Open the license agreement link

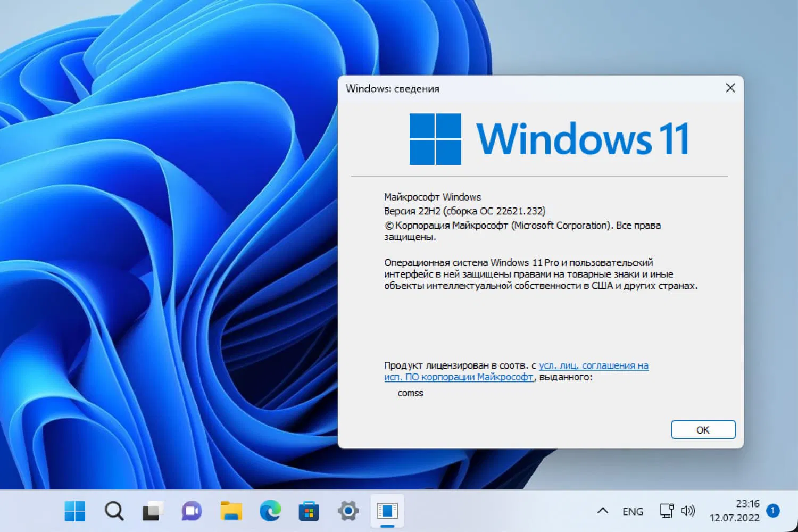592,365
